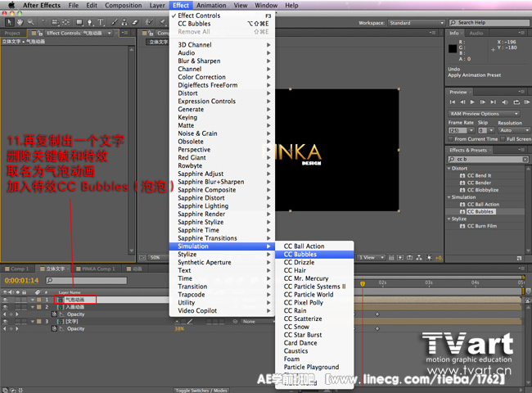Open the Skip value dropdown
This screenshot has height=393, width=532.
click(x=491, y=130)
